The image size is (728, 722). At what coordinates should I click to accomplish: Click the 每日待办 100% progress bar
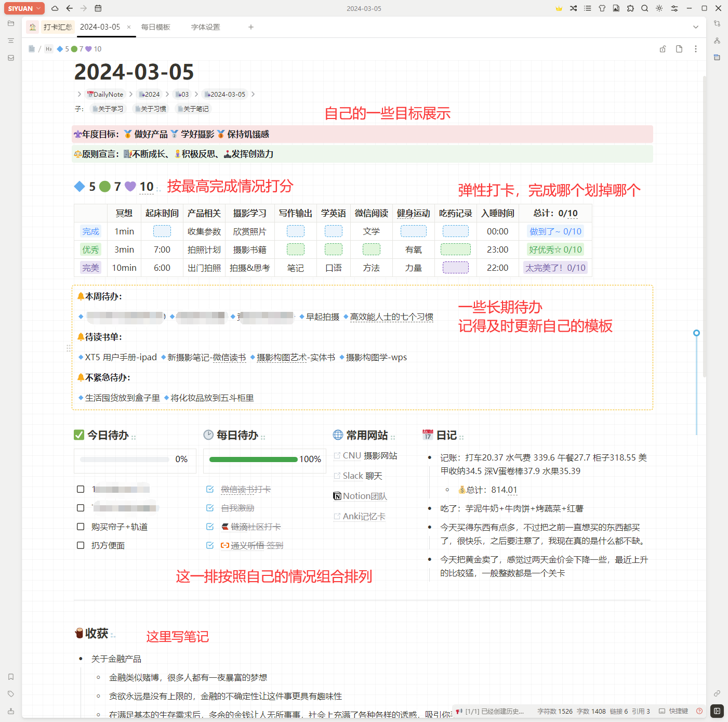pos(254,460)
